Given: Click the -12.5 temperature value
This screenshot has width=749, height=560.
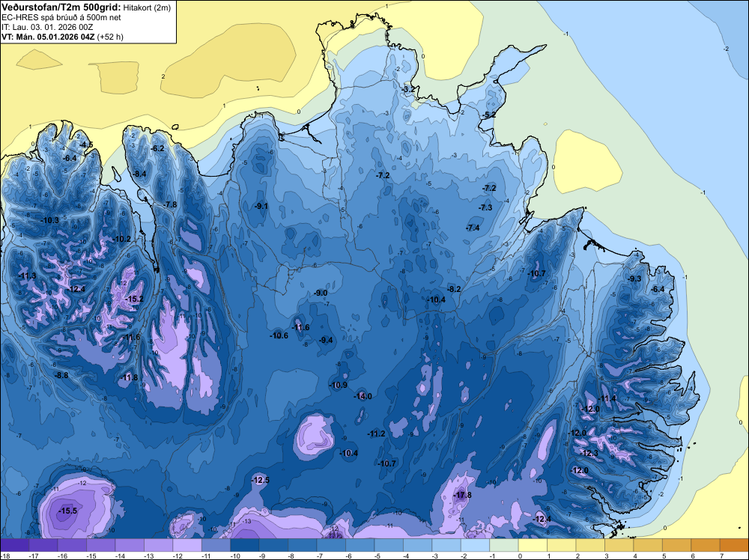Looking at the screenshot, I should pos(260,480).
